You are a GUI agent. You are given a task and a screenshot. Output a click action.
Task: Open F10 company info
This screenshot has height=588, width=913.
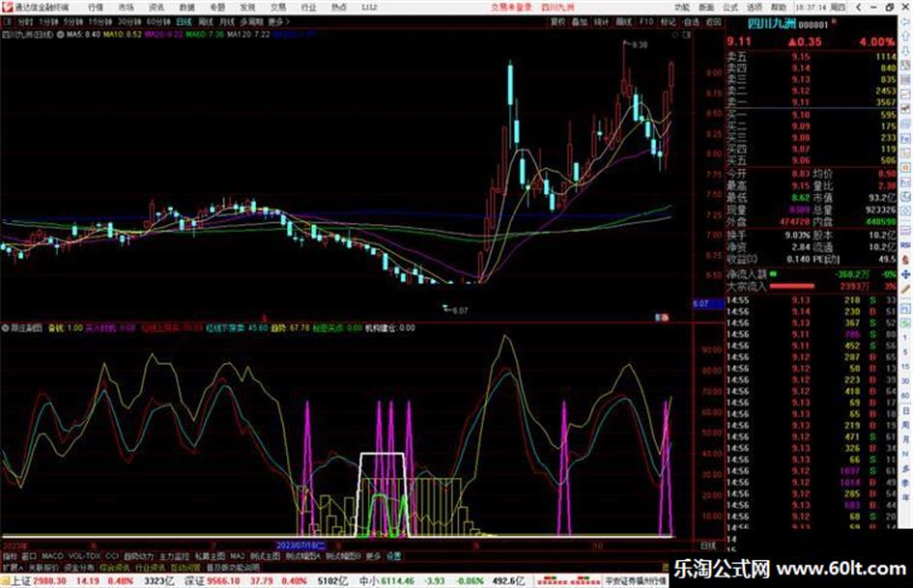click(x=646, y=21)
